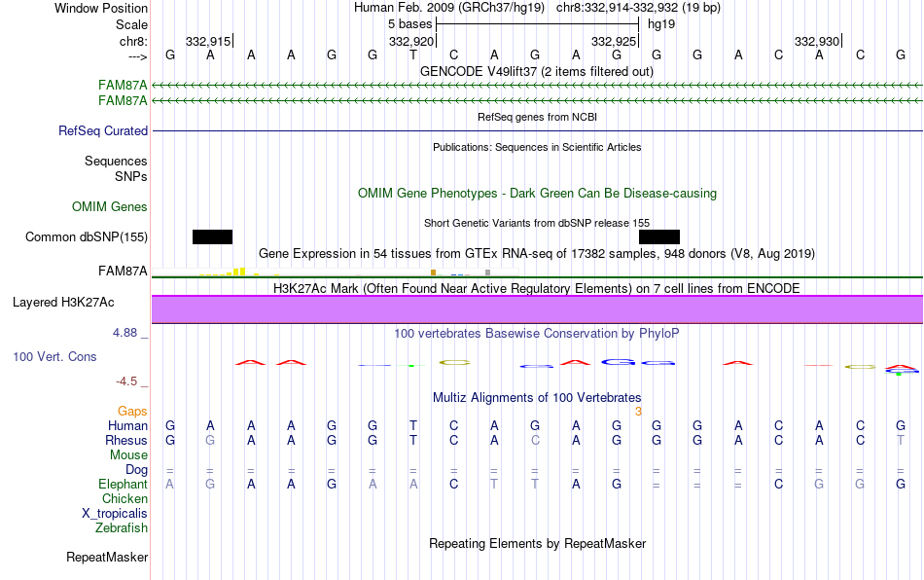Open the GENCODE V49lift37 track title
This screenshot has width=924, height=580.
click(x=537, y=71)
